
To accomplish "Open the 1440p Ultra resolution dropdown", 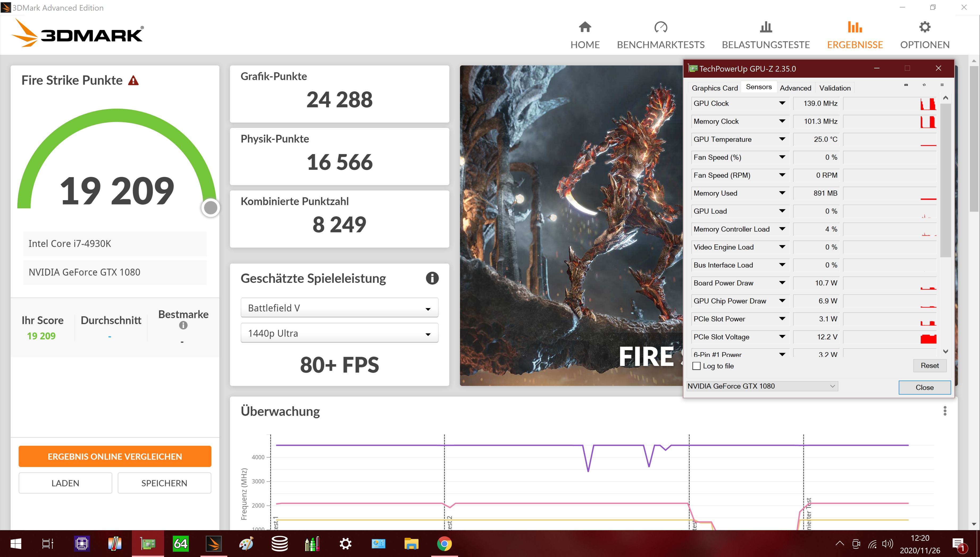I will coord(339,333).
